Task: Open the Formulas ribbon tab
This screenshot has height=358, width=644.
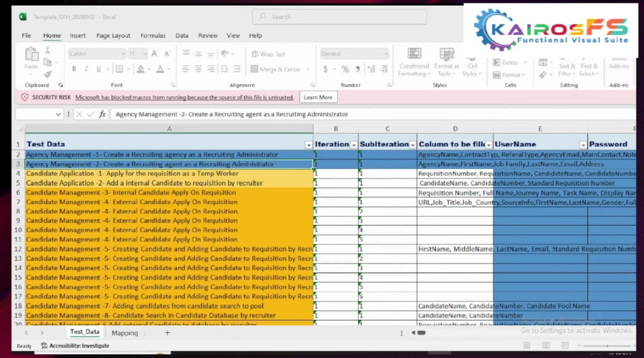Action: tap(153, 36)
